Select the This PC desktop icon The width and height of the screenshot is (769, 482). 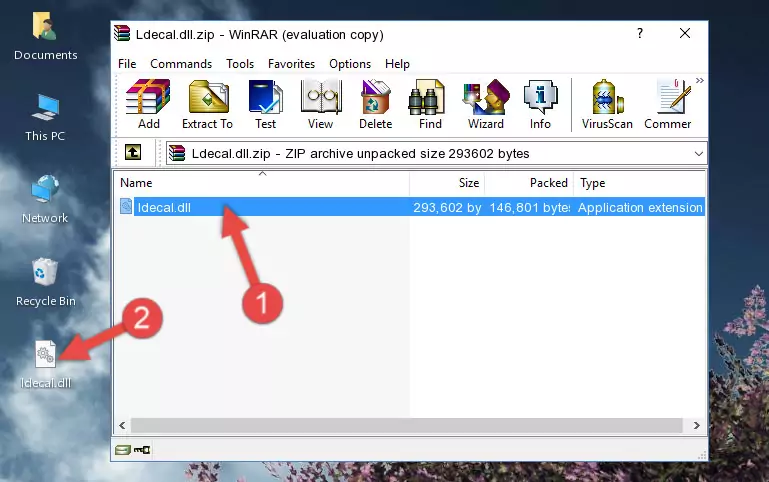point(45,118)
